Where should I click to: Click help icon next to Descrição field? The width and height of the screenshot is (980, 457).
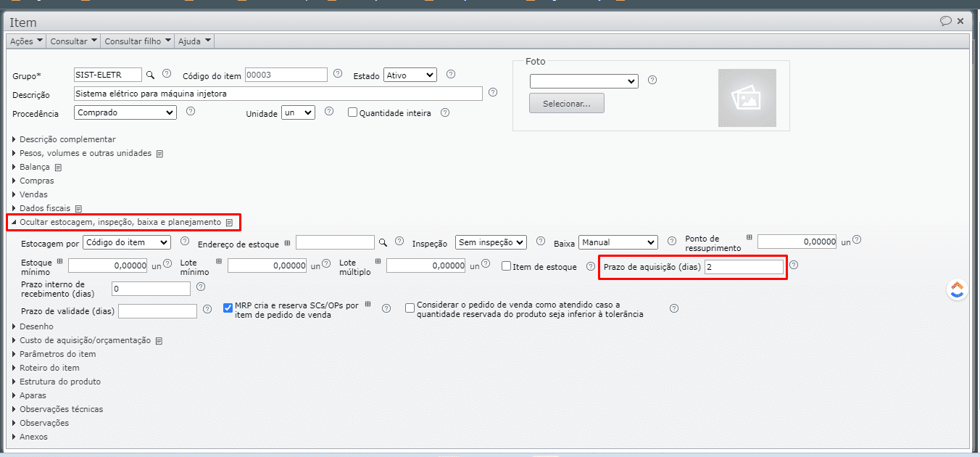point(493,92)
